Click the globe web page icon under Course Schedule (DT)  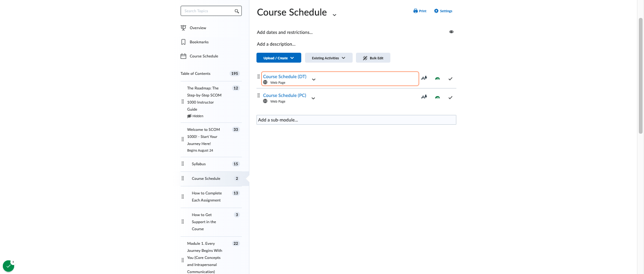click(265, 82)
